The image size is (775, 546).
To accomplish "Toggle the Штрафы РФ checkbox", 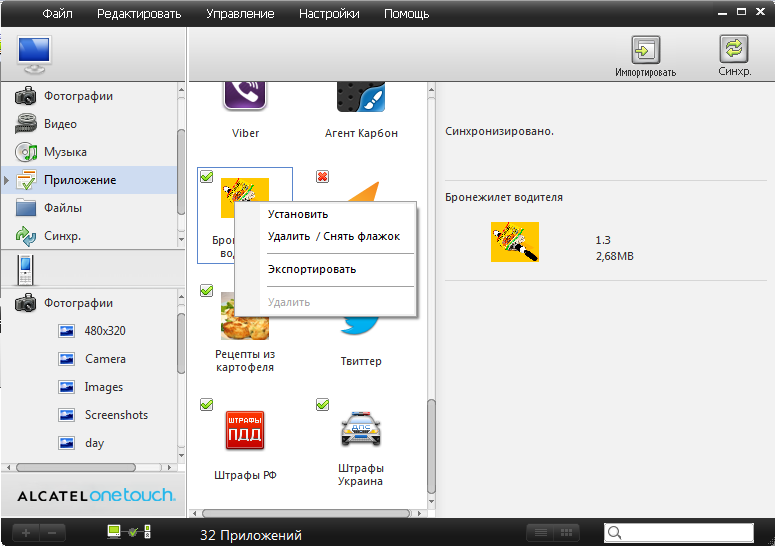I will point(206,405).
